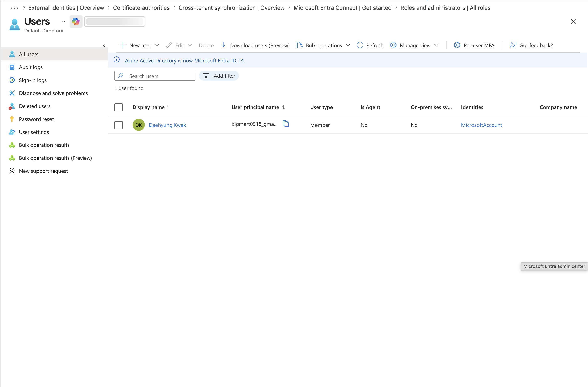588x387 pixels.
Task: Click the New user plus icon
Action: [x=123, y=45]
